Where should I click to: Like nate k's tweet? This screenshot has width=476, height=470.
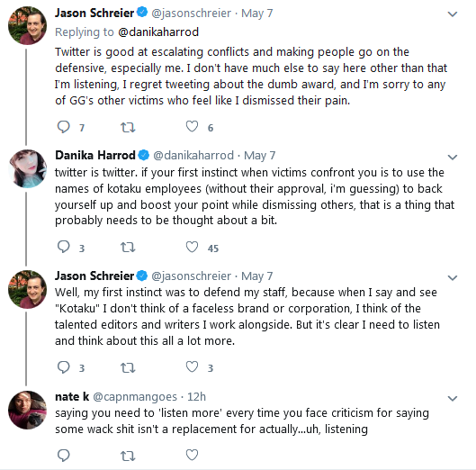192,455
